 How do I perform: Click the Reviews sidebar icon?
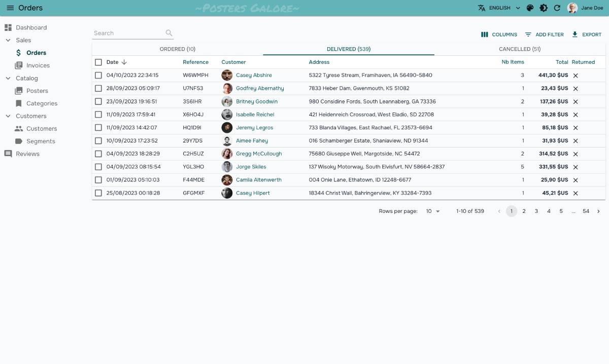[8, 154]
